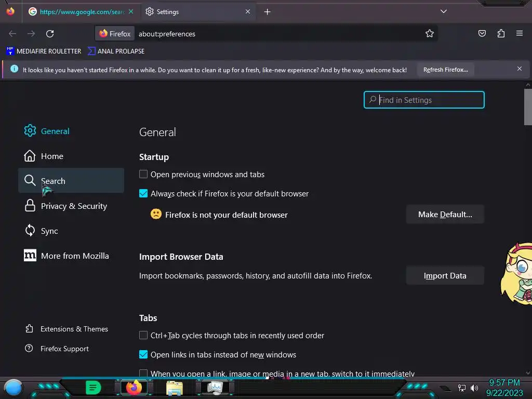Click the network tray icon
The image size is (532, 399).
[462, 388]
